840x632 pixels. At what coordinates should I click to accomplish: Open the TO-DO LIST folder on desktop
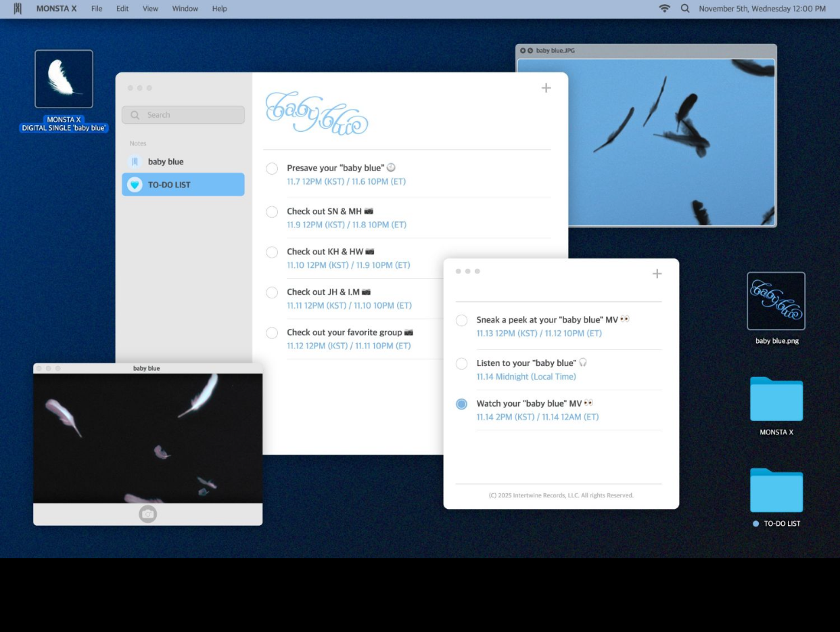[x=776, y=491]
